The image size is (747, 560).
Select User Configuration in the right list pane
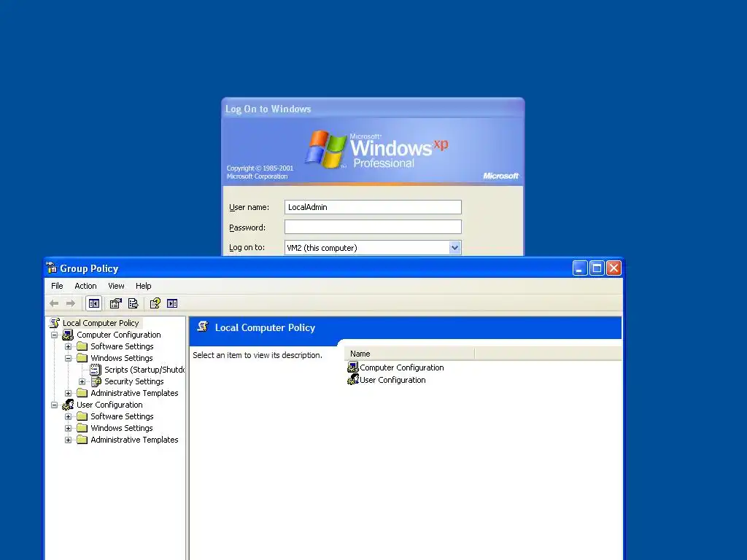coord(392,380)
